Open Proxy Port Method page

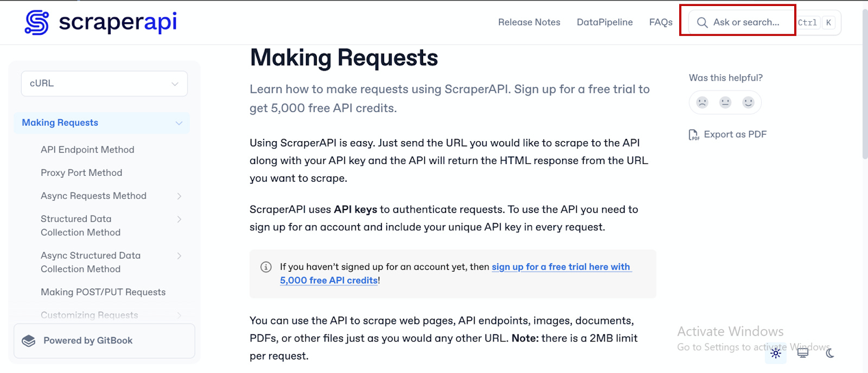coord(81,173)
